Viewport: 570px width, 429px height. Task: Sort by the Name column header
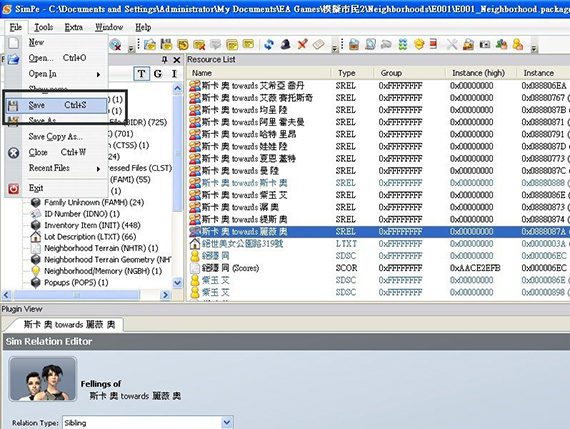tap(259, 73)
